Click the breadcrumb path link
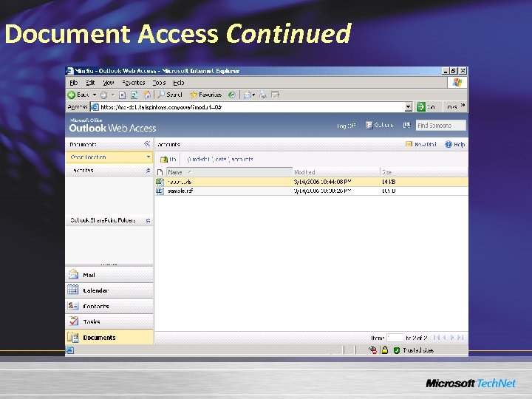The height and width of the screenshot is (399, 532). tap(220, 159)
